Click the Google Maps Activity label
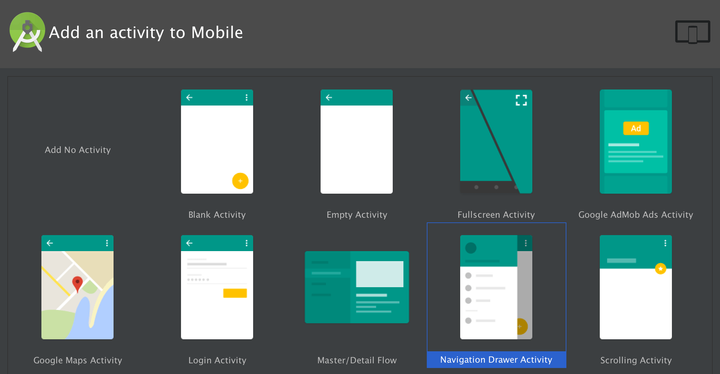The width and height of the screenshot is (720, 374). [78, 360]
